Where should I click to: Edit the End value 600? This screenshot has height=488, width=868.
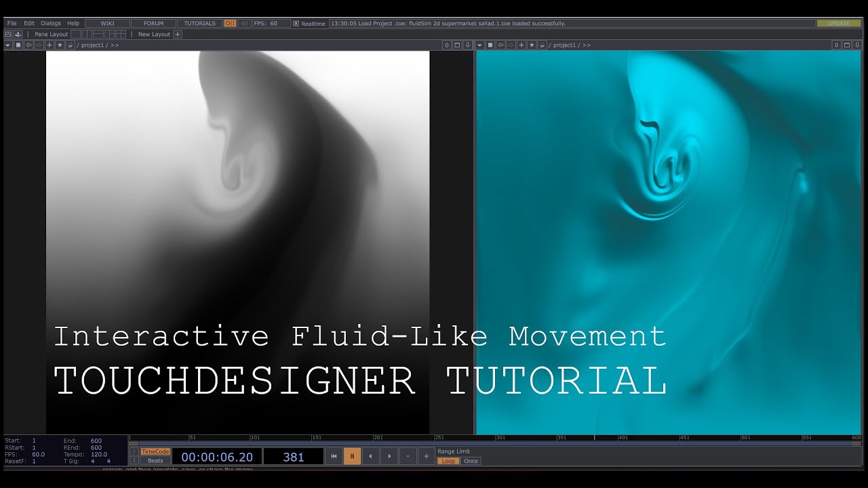pos(96,441)
